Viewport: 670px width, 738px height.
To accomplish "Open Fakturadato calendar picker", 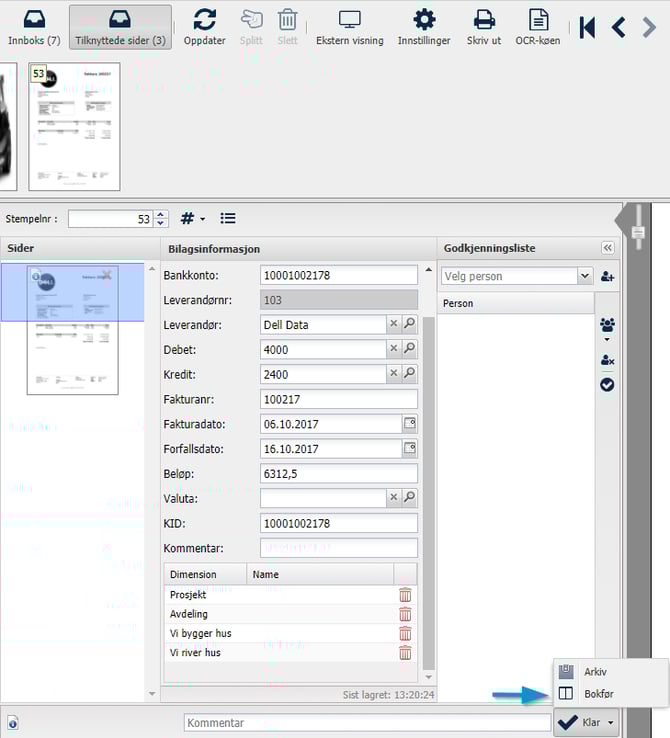I will pyautogui.click(x=409, y=424).
